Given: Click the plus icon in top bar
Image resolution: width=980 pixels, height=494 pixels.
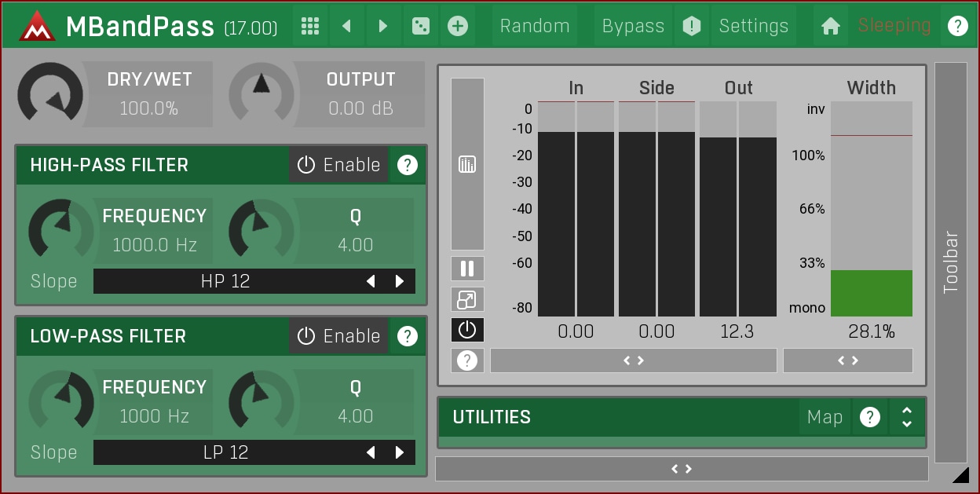Looking at the screenshot, I should click(457, 26).
